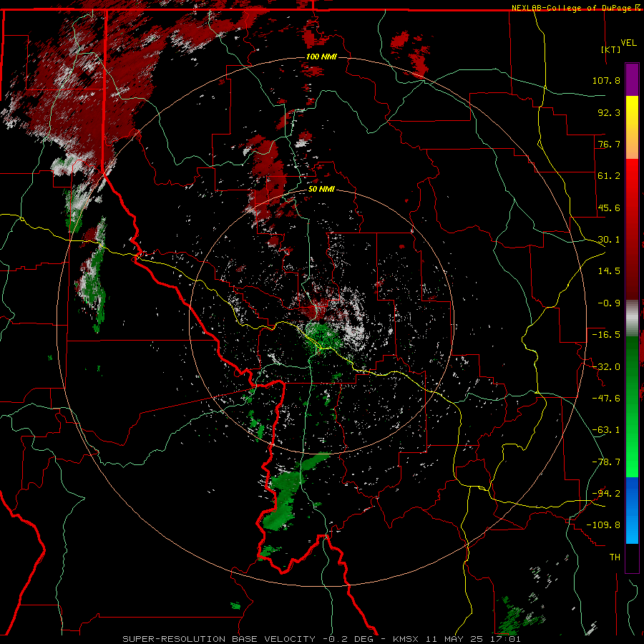This screenshot has width=644, height=644.
Task: Click the -16.5 legend value
Action: pos(606,335)
